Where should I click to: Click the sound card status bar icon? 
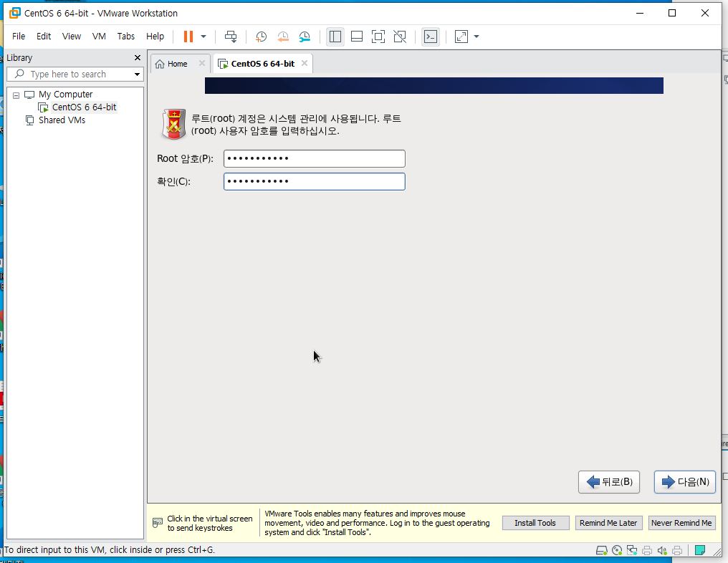[662, 551]
